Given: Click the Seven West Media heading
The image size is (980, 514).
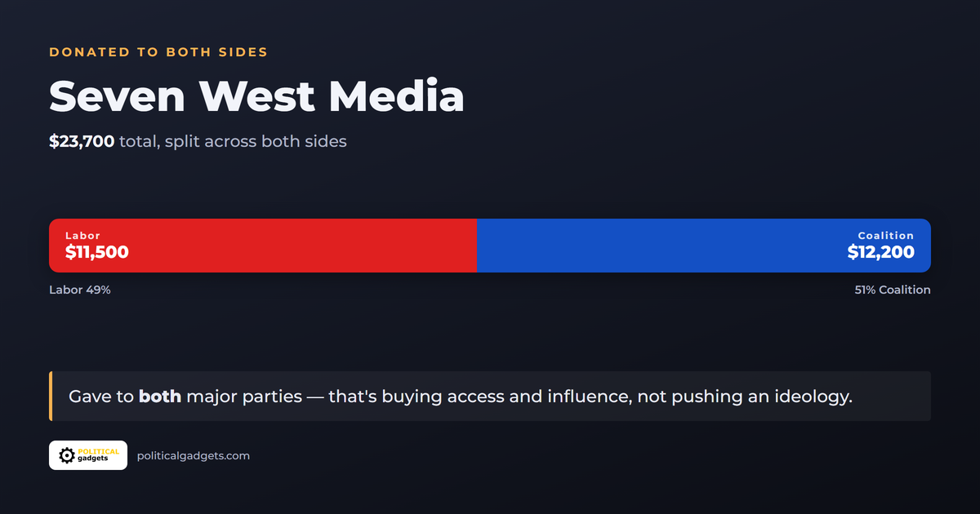Looking at the screenshot, I should click(256, 96).
